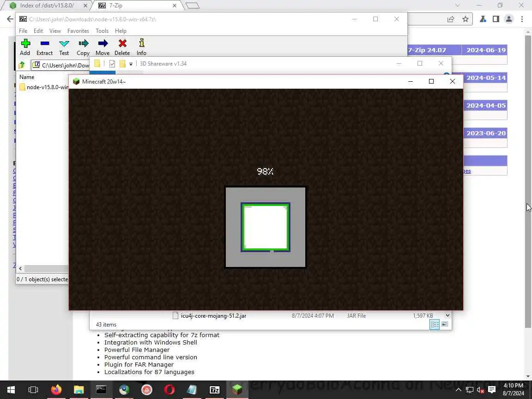Open the tab search chevron in browser
The width and height of the screenshot is (532, 399).
point(457,6)
